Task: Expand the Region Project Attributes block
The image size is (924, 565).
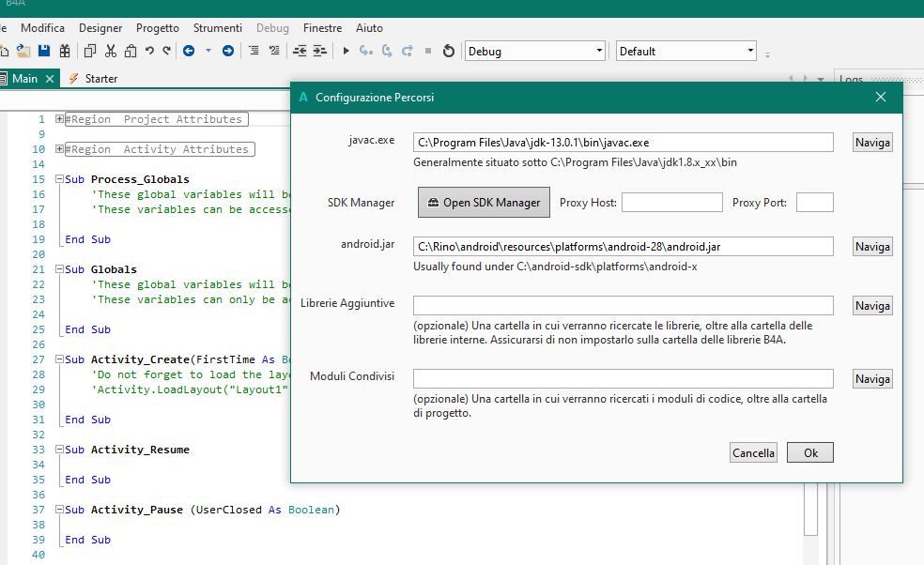Action: (59, 119)
